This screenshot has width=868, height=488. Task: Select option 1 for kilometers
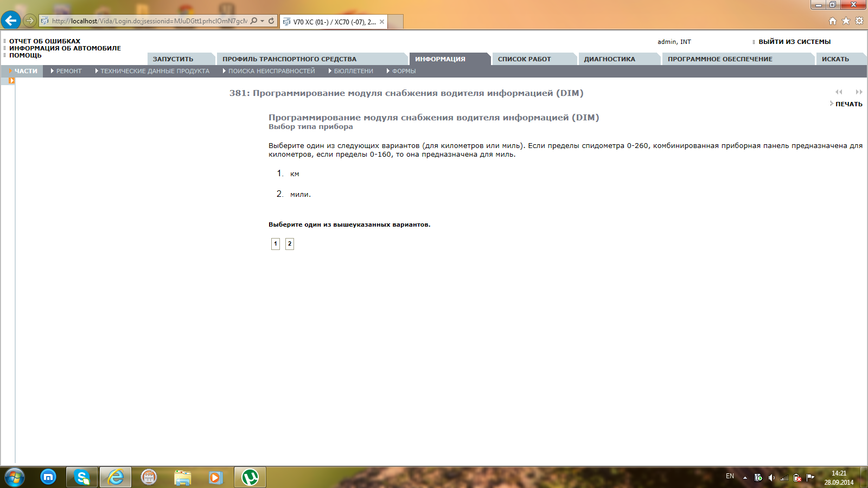point(276,243)
